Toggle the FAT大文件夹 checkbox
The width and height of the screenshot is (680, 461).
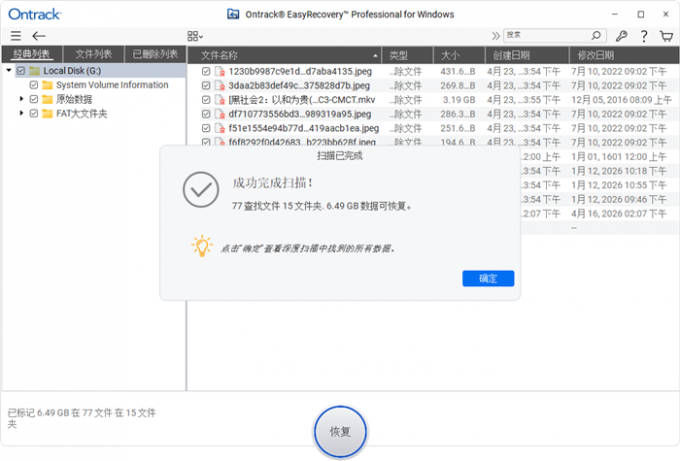tap(34, 113)
